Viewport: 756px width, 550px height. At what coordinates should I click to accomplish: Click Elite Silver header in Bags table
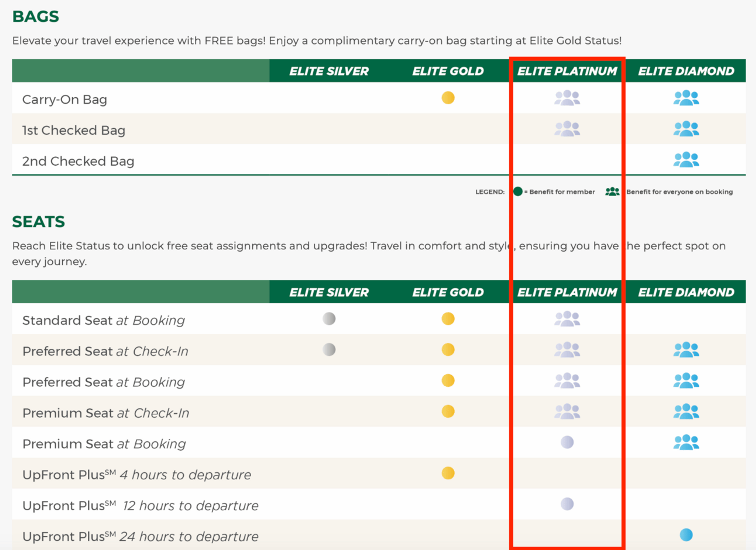[x=329, y=71]
